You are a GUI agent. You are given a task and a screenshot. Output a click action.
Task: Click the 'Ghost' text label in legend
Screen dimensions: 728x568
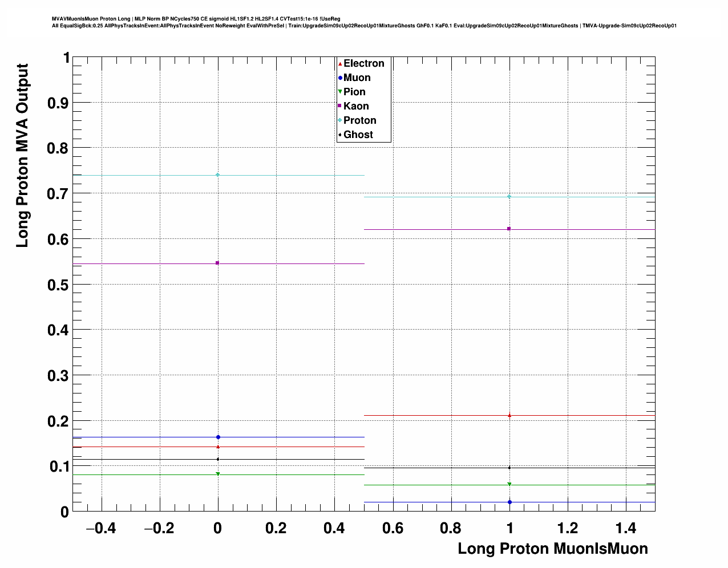358,135
